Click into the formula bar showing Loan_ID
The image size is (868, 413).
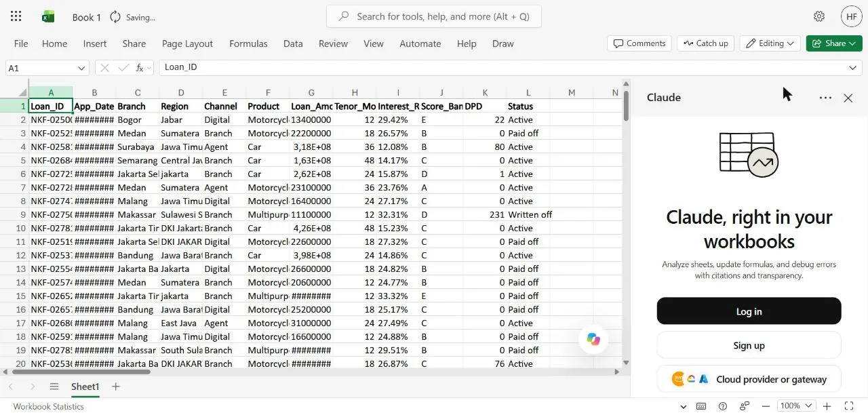tap(502, 68)
